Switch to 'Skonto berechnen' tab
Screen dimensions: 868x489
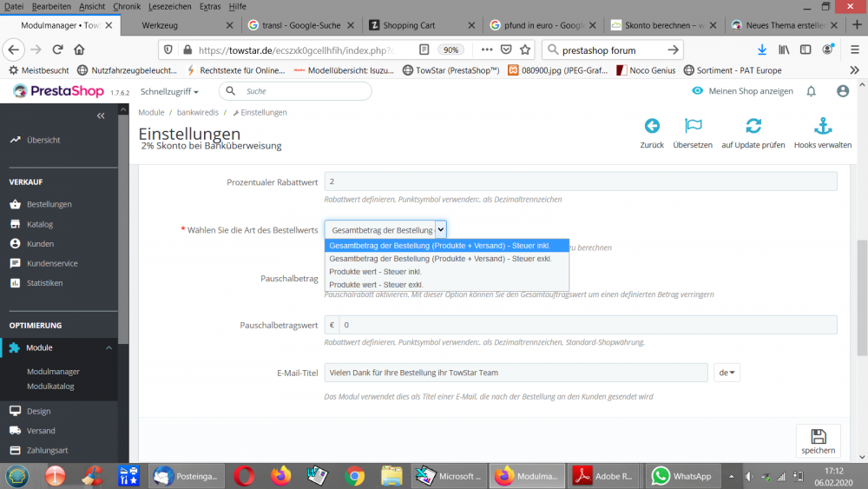coord(664,25)
